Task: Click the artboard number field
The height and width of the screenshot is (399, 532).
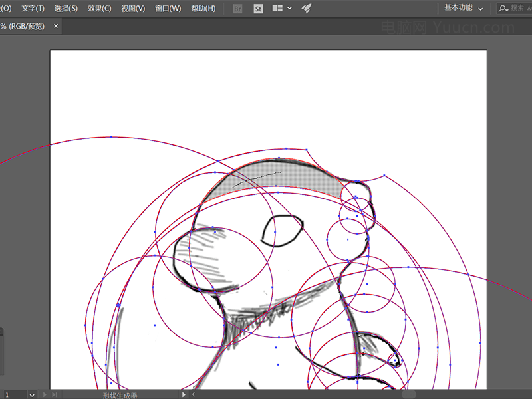Action: click(x=13, y=395)
